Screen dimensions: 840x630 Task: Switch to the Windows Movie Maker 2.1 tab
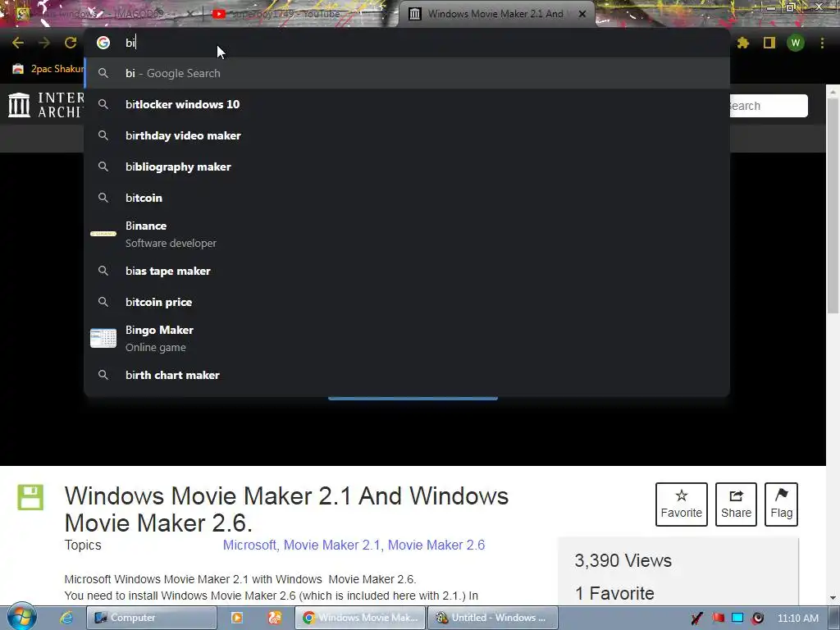point(487,14)
